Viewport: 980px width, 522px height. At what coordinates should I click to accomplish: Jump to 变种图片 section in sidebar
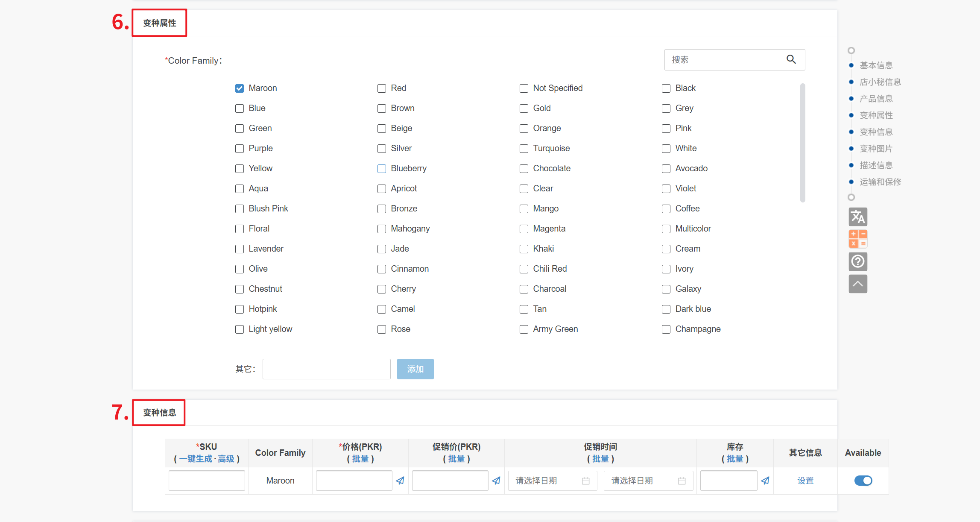pyautogui.click(x=876, y=149)
